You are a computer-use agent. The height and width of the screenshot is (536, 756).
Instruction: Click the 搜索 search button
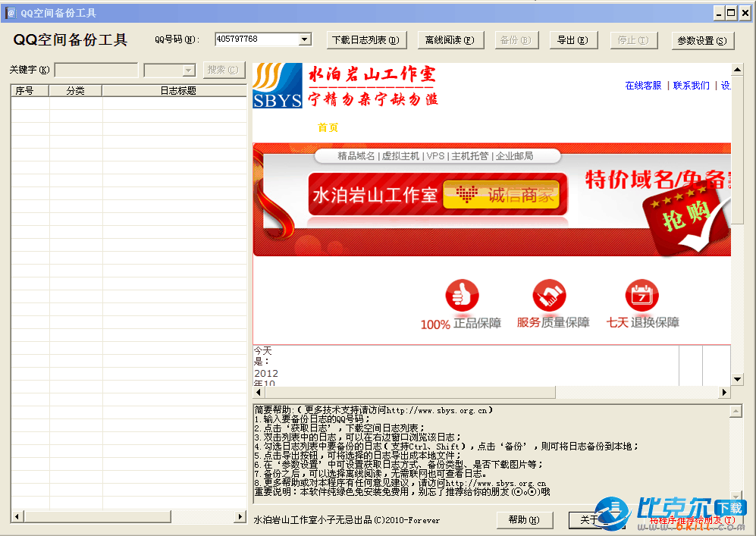[x=224, y=70]
